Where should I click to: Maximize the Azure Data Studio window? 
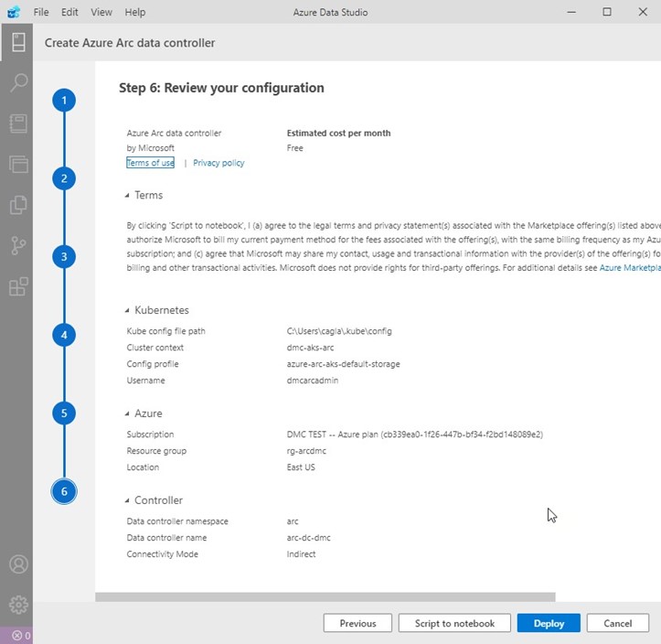point(607,12)
